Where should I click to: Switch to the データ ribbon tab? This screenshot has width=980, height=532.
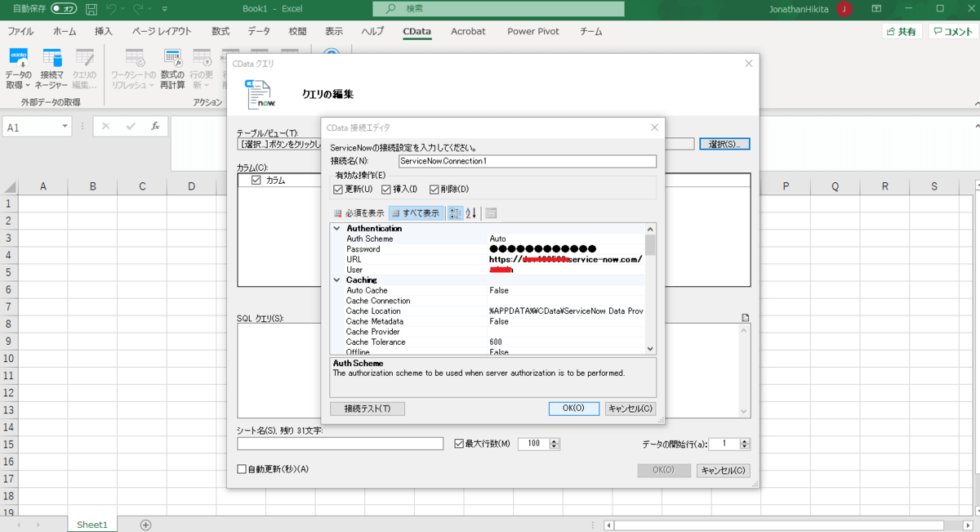(259, 31)
